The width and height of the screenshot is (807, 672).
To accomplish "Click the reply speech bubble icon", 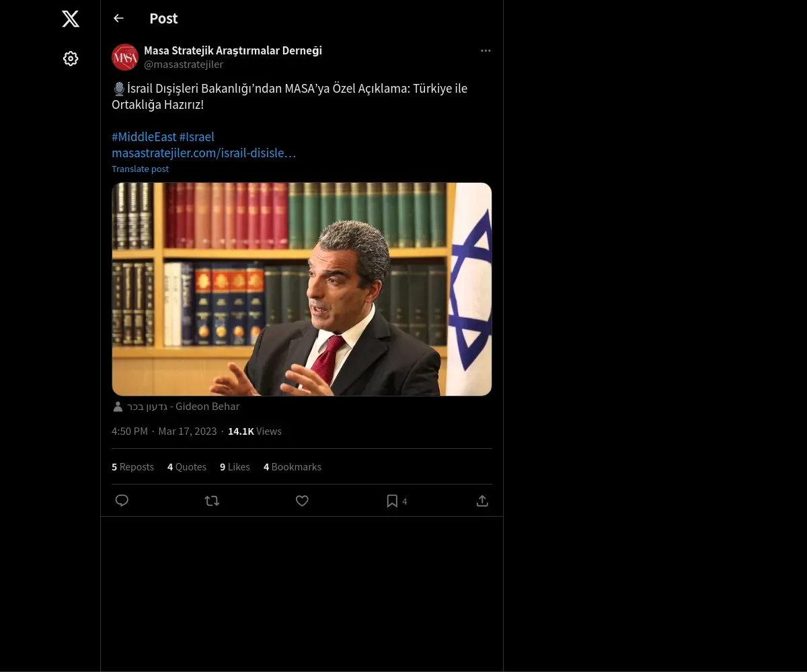I will pos(122,501).
